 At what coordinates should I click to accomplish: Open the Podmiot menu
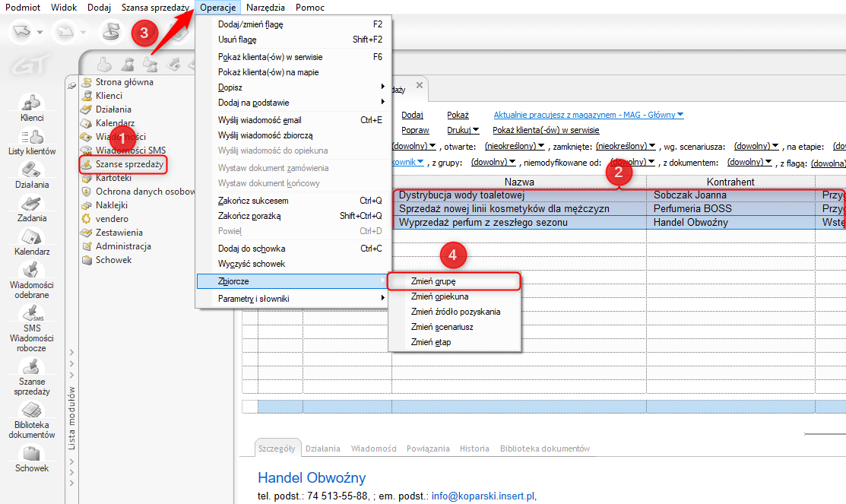23,7
